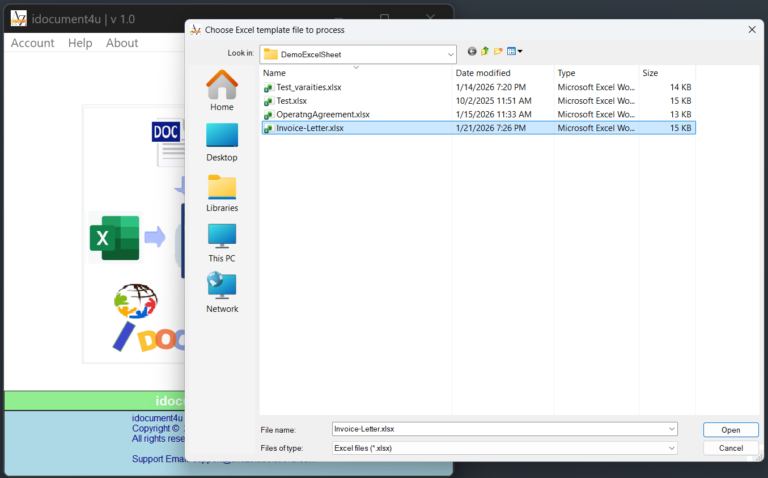Click the File name input field

click(x=500, y=429)
